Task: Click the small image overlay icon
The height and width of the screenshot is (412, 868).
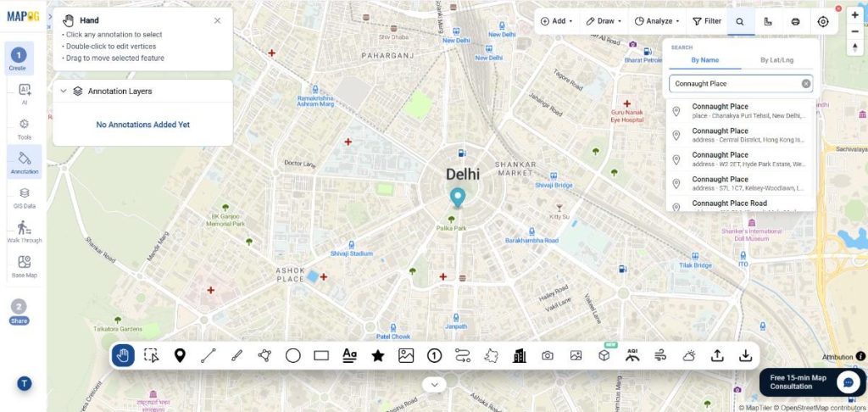Action: [x=576, y=355]
